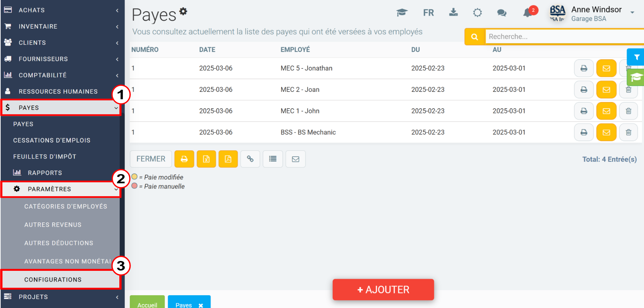Click the print icon for MEC 5 - Jonathan
Image resolution: width=644 pixels, height=308 pixels.
pyautogui.click(x=584, y=68)
